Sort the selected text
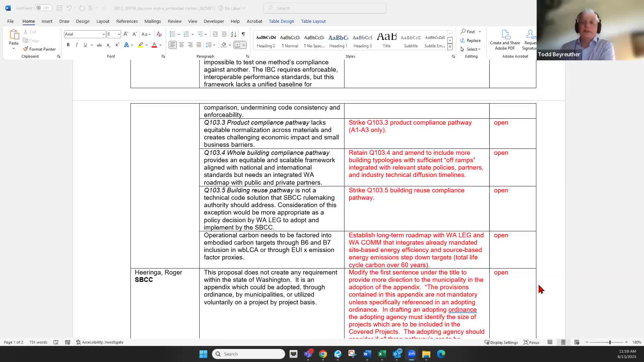 (x=234, y=34)
